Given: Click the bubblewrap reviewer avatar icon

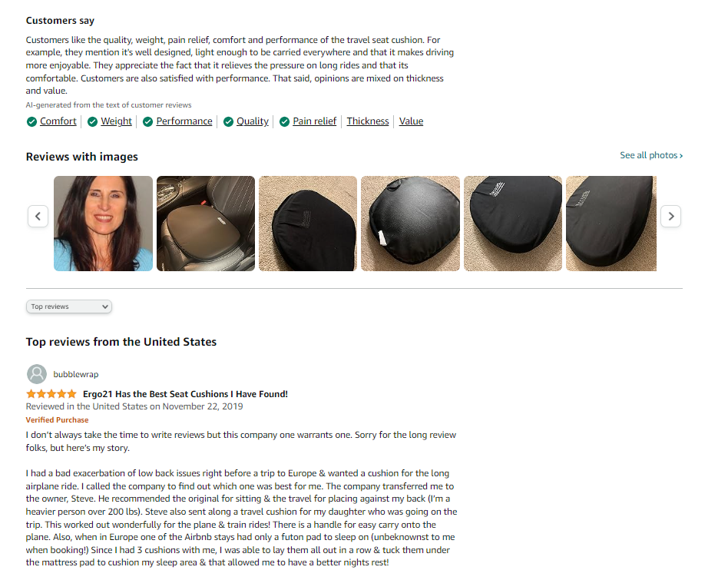Looking at the screenshot, I should coord(37,374).
